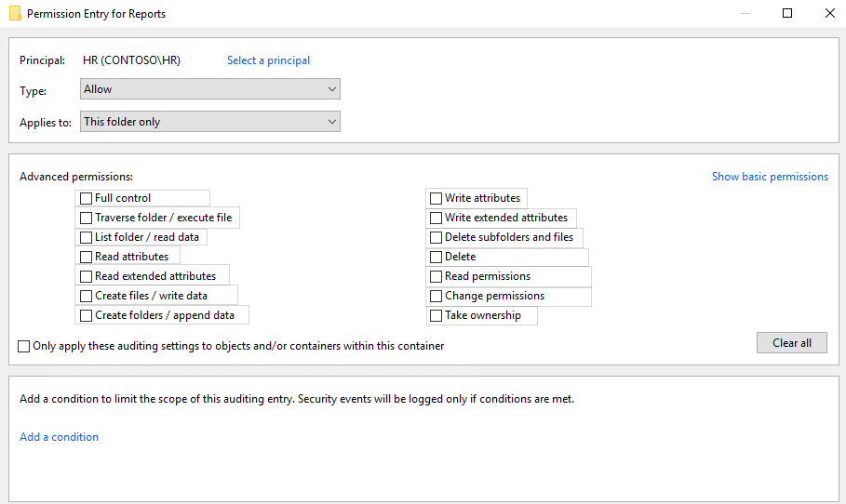The width and height of the screenshot is (846, 504).
Task: Enable the Full control checkbox
Action: pos(86,198)
